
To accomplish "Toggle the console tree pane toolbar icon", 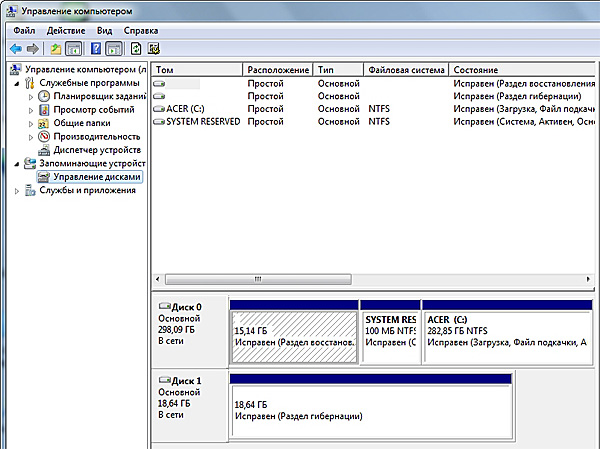I will (x=74, y=48).
